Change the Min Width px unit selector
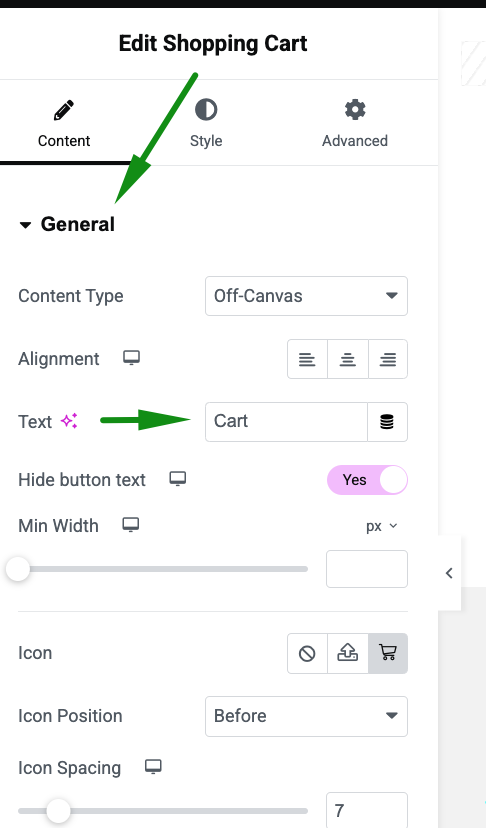 [381, 526]
